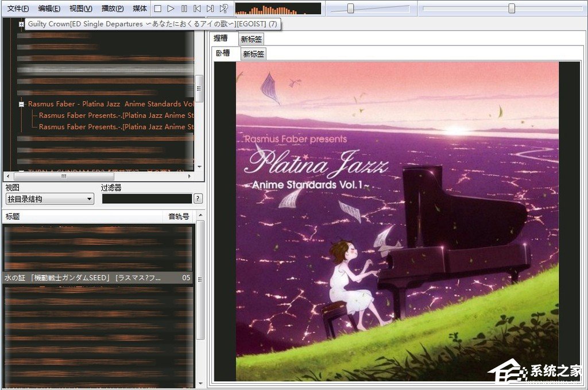The width and height of the screenshot is (588, 390).
Task: Collapse the Rasmus Faber Platina Jazz node
Action: coord(21,104)
